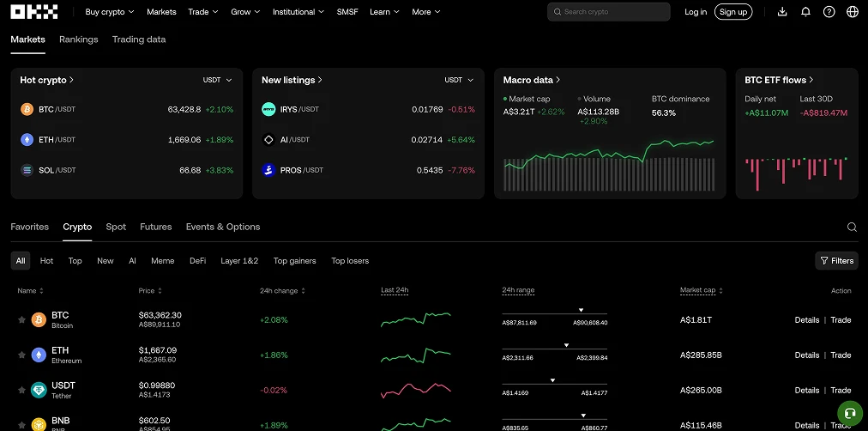This screenshot has height=431, width=868.
Task: Sort table by 24h change column
Action: (282, 291)
